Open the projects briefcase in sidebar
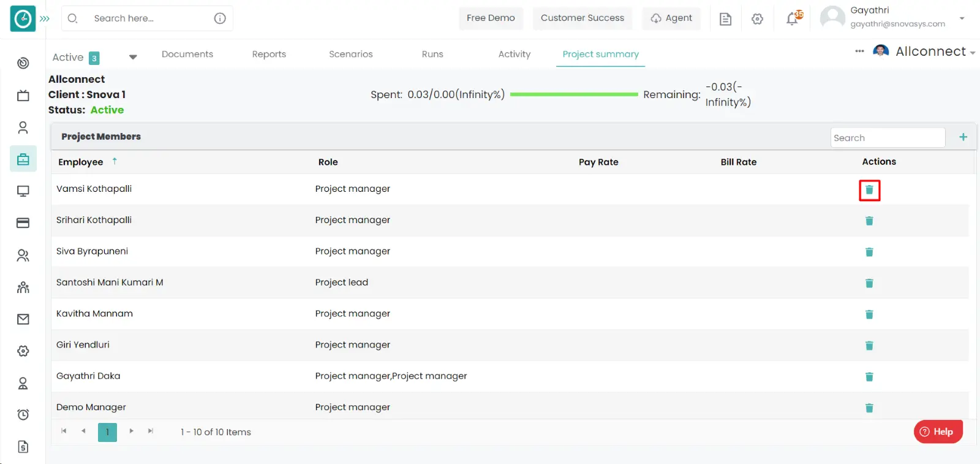Image resolution: width=980 pixels, height=464 pixels. (23, 159)
